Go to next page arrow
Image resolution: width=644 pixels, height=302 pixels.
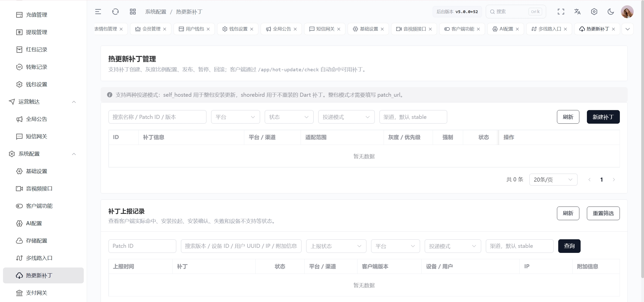614,180
